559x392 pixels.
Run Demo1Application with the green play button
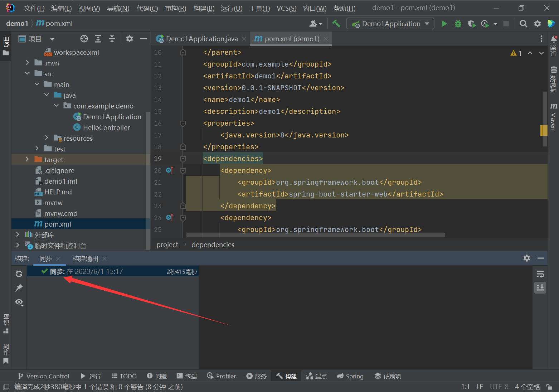click(444, 24)
